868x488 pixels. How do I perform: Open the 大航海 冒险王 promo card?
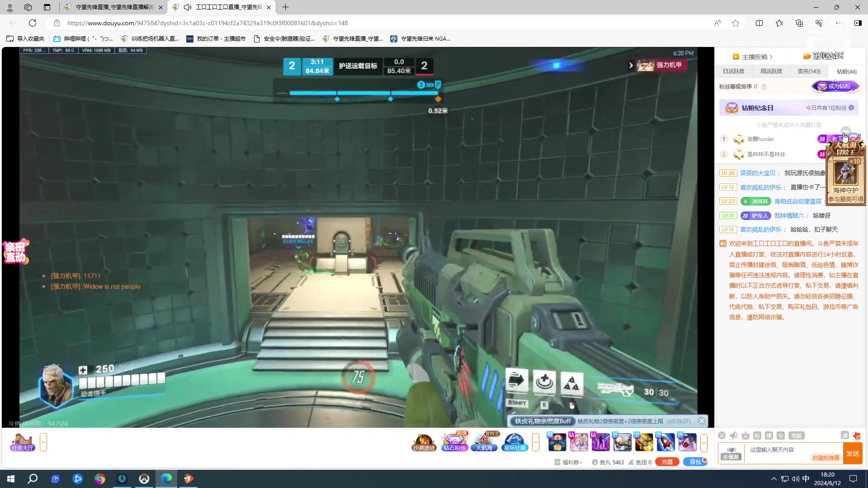point(846,172)
